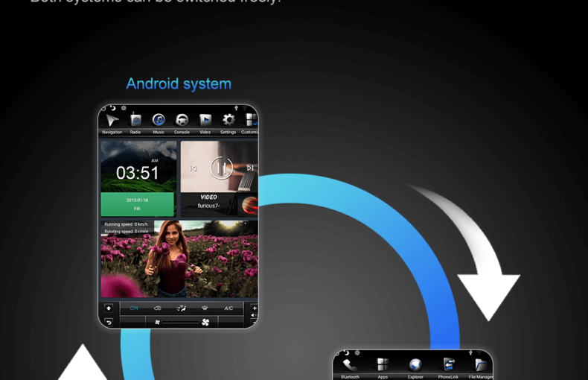The width and height of the screenshot is (588, 380).
Task: Select the airflow direction seat icon
Action: 181,308
